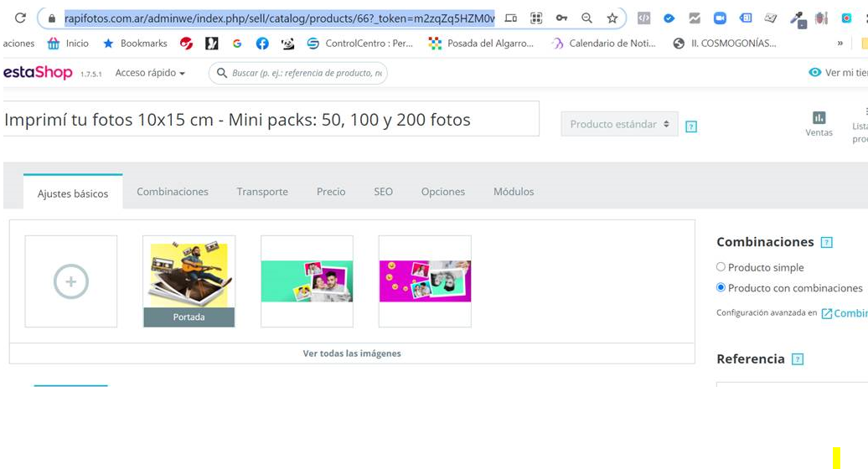Viewport: 868px width, 469px height.
Task: Switch to Módulos tab
Action: coord(514,191)
